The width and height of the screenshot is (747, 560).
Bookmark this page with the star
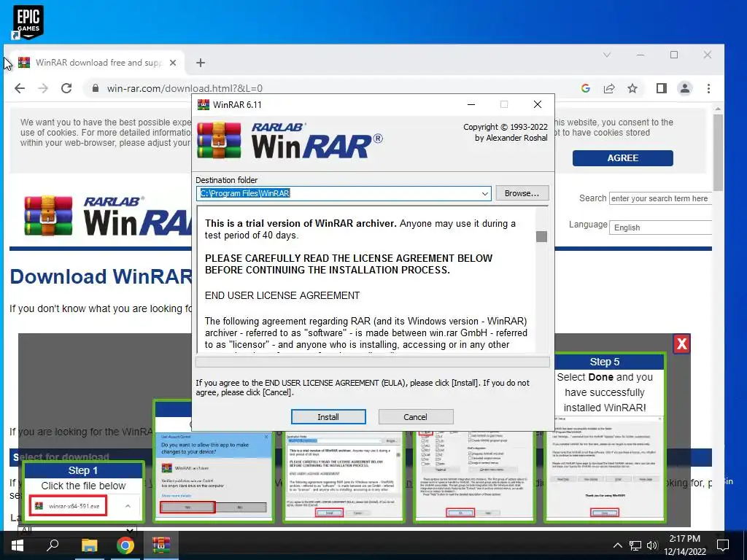click(632, 88)
